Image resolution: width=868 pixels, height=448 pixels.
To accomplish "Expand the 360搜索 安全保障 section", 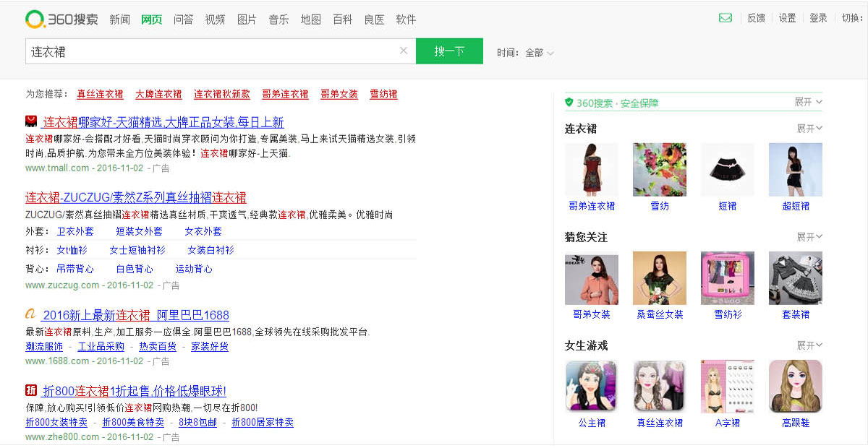I will click(809, 102).
